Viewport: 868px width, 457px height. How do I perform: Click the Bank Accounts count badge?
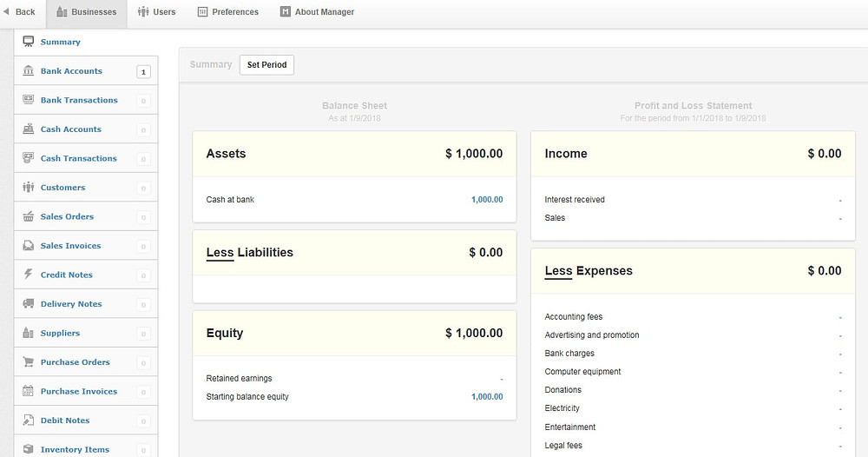[x=143, y=71]
